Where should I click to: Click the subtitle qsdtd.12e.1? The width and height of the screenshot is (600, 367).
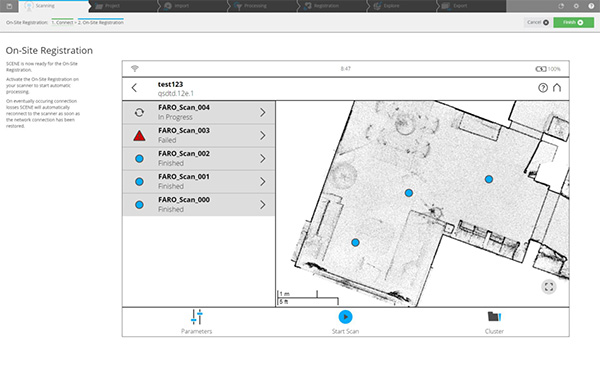[176, 93]
